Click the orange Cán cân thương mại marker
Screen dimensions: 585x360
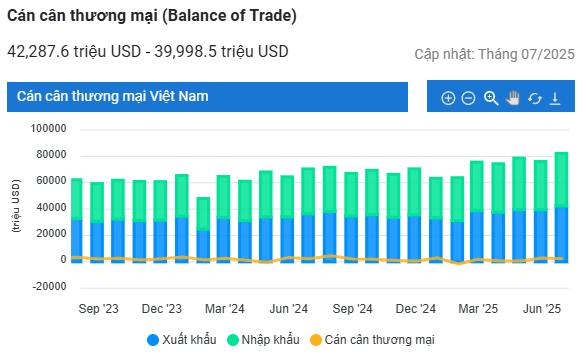pyautogui.click(x=316, y=340)
